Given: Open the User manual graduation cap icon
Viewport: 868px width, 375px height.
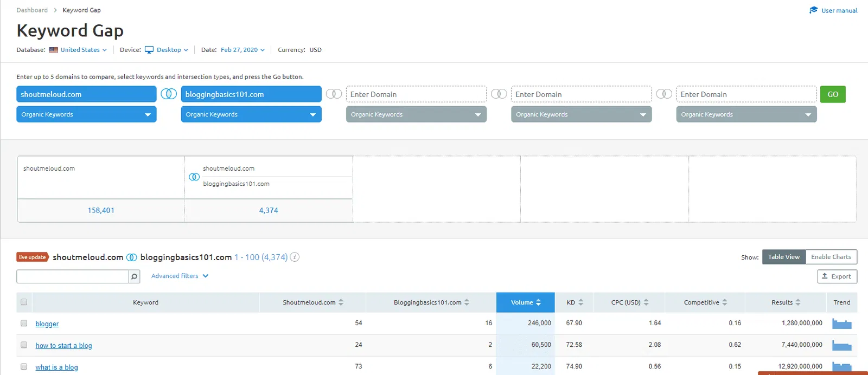Looking at the screenshot, I should coord(813,10).
